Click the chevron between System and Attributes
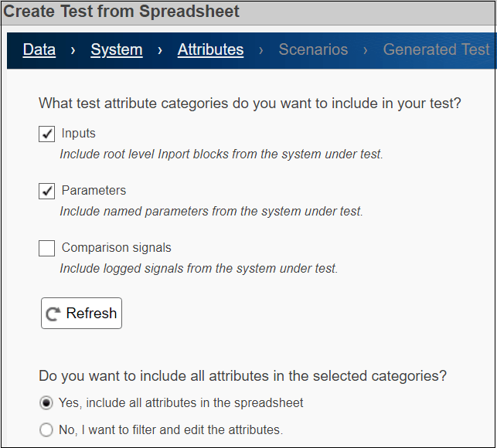497x448 pixels. pos(160,50)
